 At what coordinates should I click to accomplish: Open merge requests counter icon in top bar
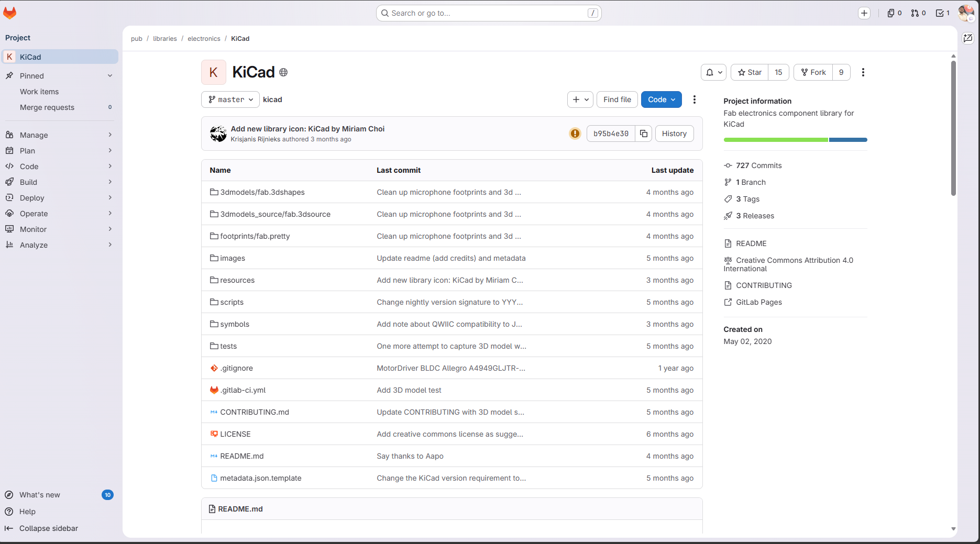pos(918,13)
